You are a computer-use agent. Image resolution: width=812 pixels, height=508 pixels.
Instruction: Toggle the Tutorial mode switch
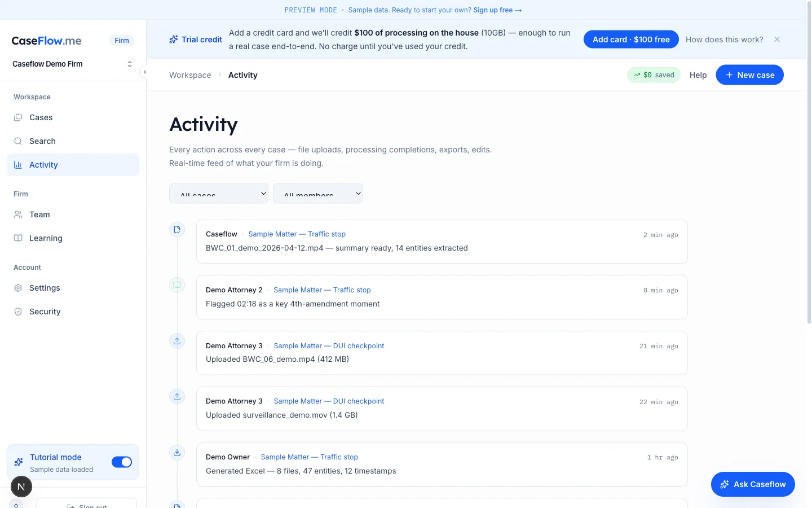[122, 462]
